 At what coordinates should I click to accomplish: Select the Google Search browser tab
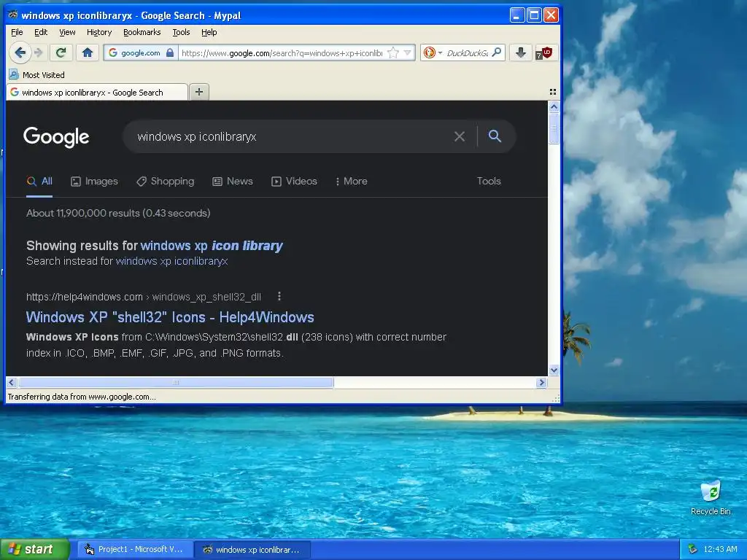pyautogui.click(x=97, y=93)
